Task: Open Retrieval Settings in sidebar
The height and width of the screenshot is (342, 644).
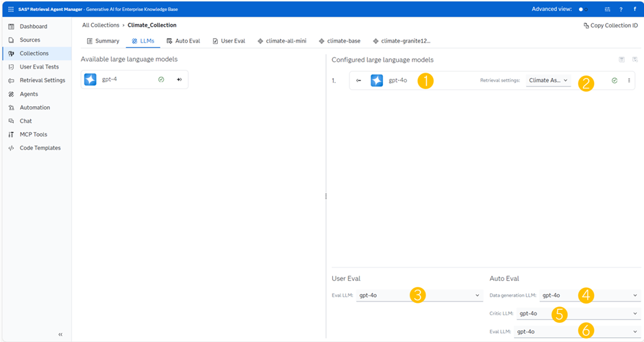Action: (42, 80)
